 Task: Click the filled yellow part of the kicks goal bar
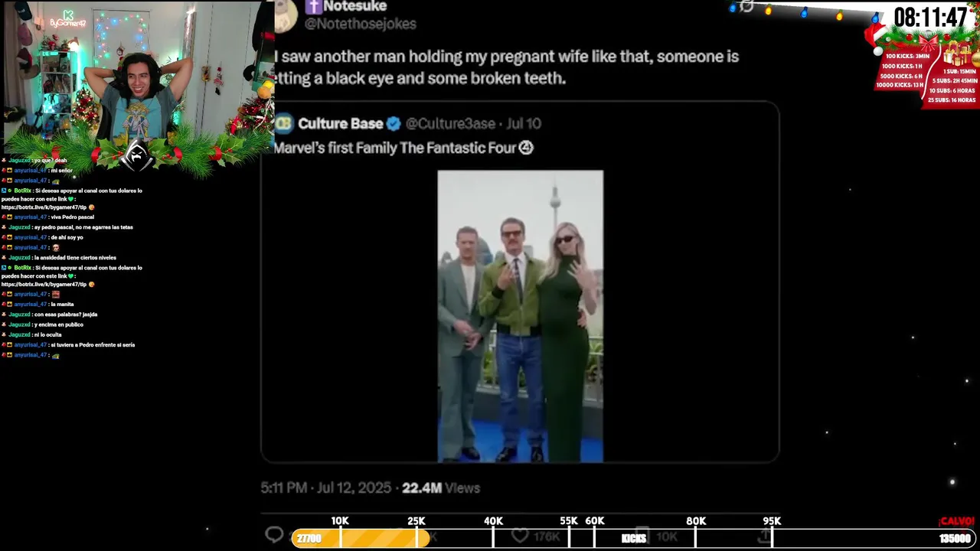pyautogui.click(x=361, y=538)
